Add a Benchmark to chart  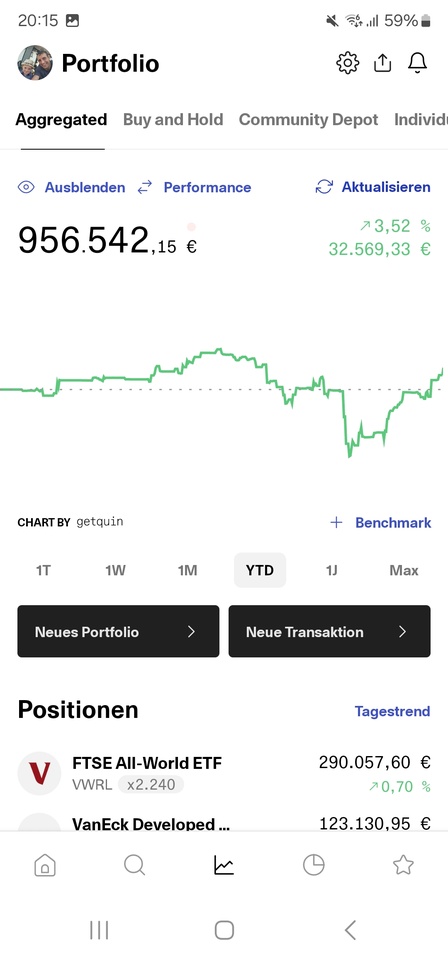[381, 523]
